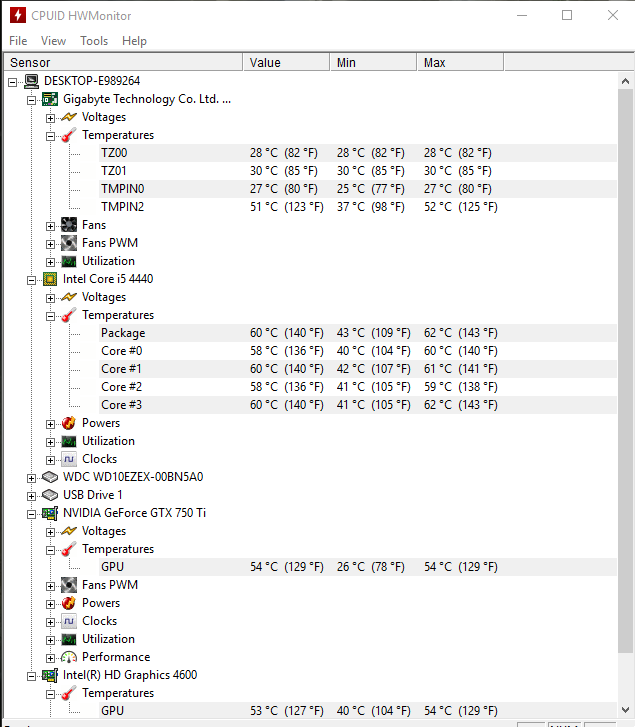Select GPU row under Intel HD Graphics

358,711
